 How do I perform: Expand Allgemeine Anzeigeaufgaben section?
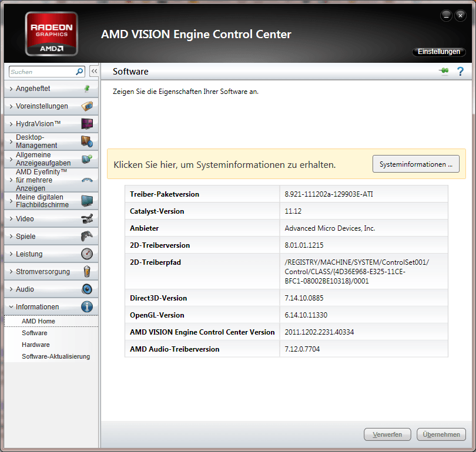pos(11,159)
